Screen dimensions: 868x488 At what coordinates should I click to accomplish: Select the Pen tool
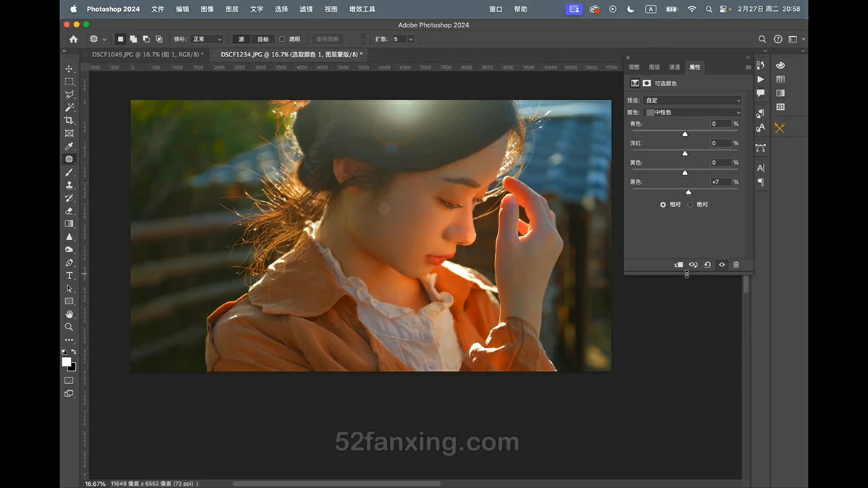tap(69, 262)
